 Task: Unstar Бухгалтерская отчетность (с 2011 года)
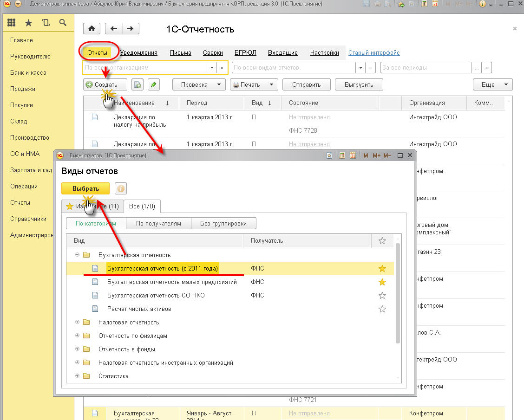[382, 268]
